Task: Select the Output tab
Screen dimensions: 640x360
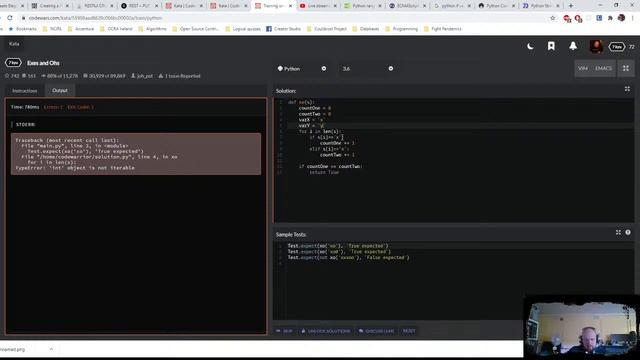Action: point(60,91)
